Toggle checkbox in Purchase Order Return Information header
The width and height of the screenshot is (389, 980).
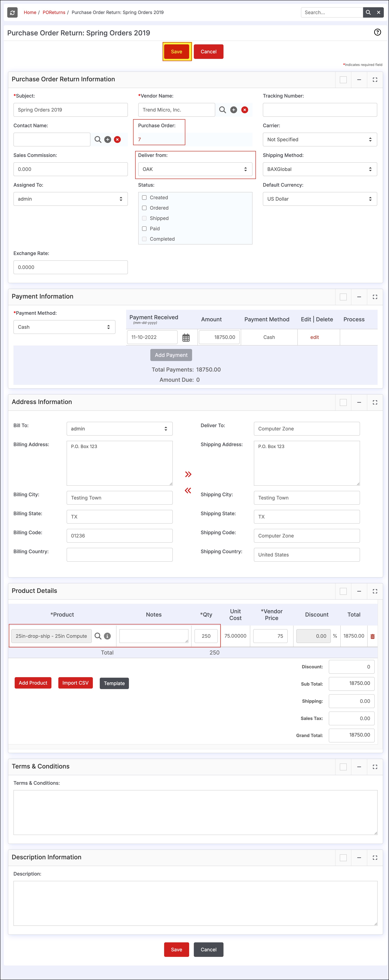tap(343, 80)
